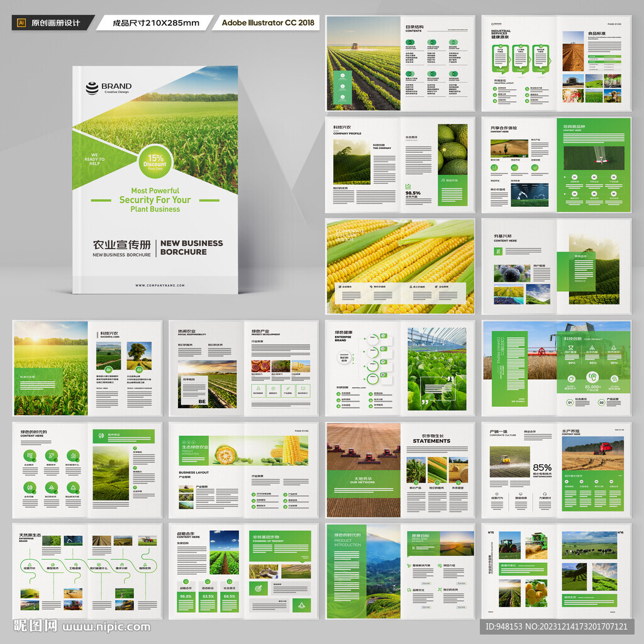The image size is (644, 644).
Task: Click the 健康源泉 industrial services heading
Action: click(x=501, y=34)
